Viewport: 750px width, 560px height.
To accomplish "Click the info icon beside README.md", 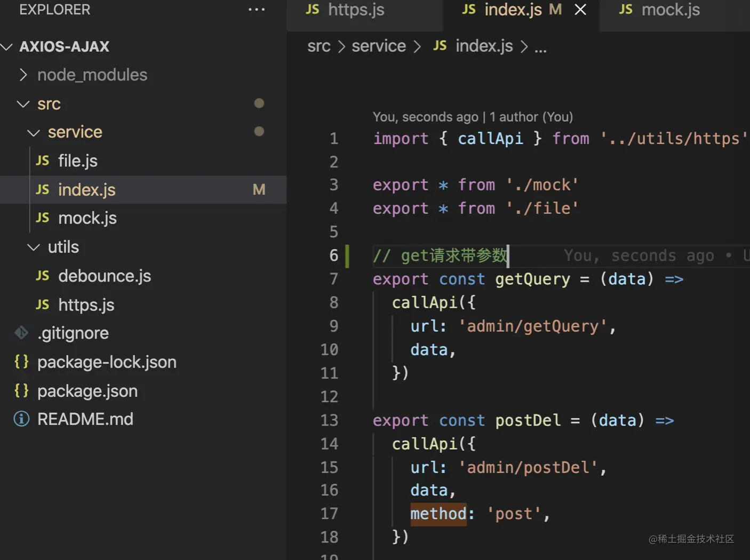I will click(x=21, y=419).
